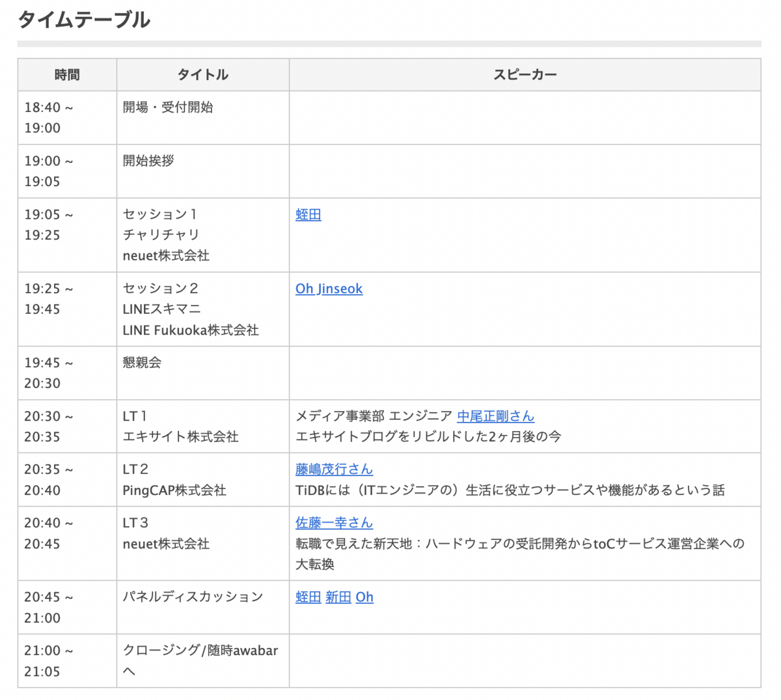781x700 pixels.
Task: Select the タイトル column header
Action: click(203, 75)
